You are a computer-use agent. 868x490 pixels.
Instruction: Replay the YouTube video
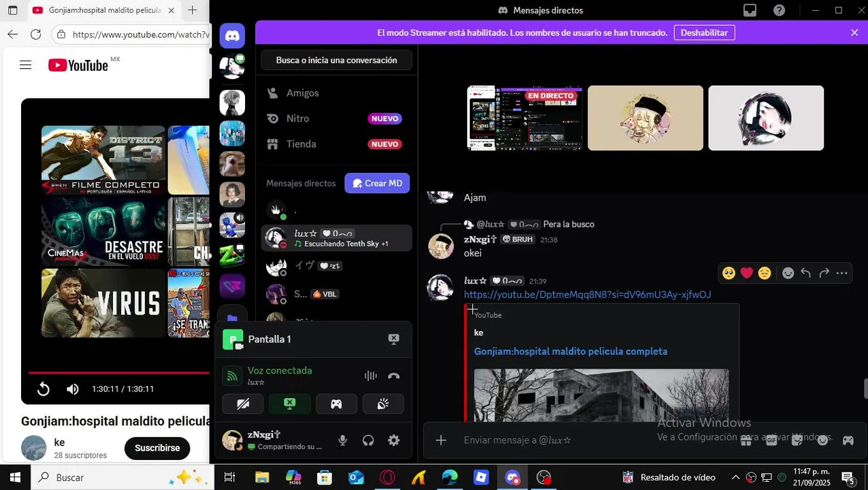[x=43, y=389]
